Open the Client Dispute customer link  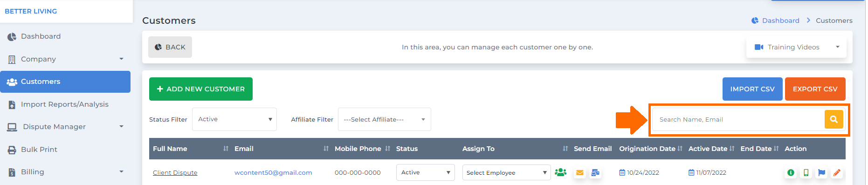click(x=175, y=172)
